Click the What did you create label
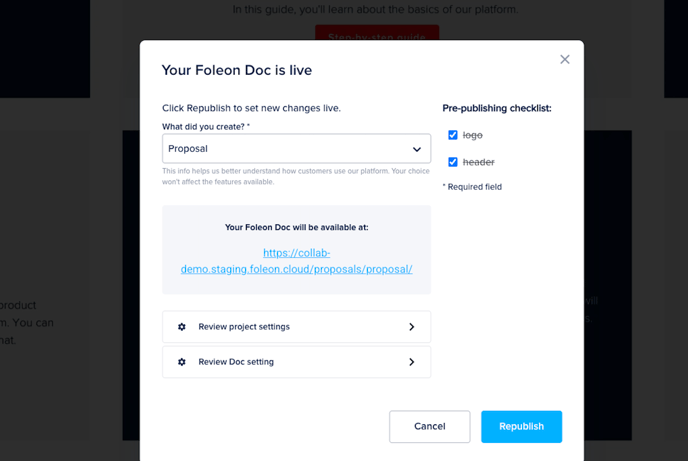The image size is (688, 461). 205,127
